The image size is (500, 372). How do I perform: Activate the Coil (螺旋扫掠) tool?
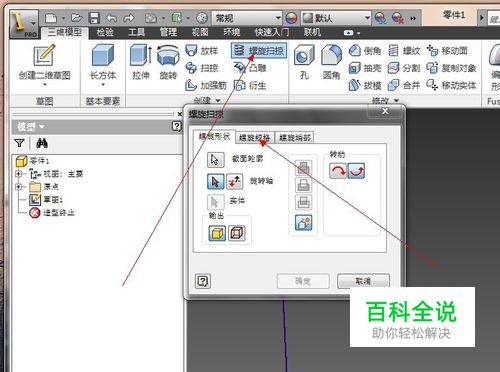tap(259, 51)
